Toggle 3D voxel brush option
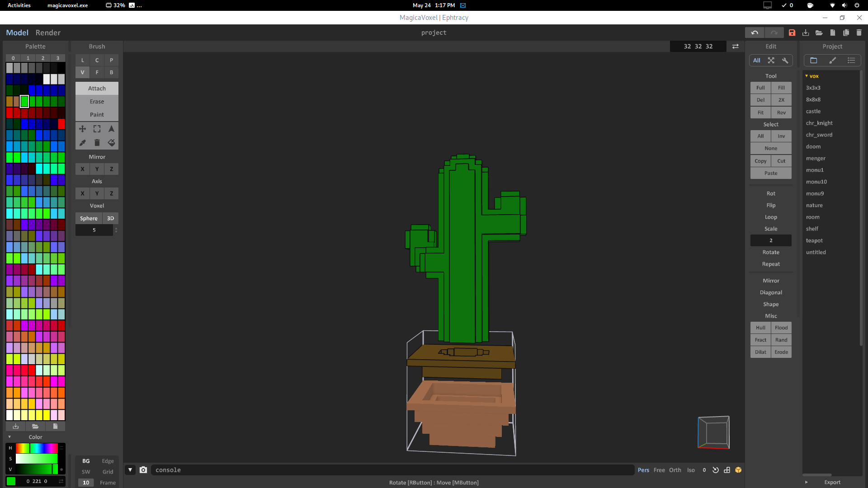The image size is (868, 488). click(x=110, y=218)
